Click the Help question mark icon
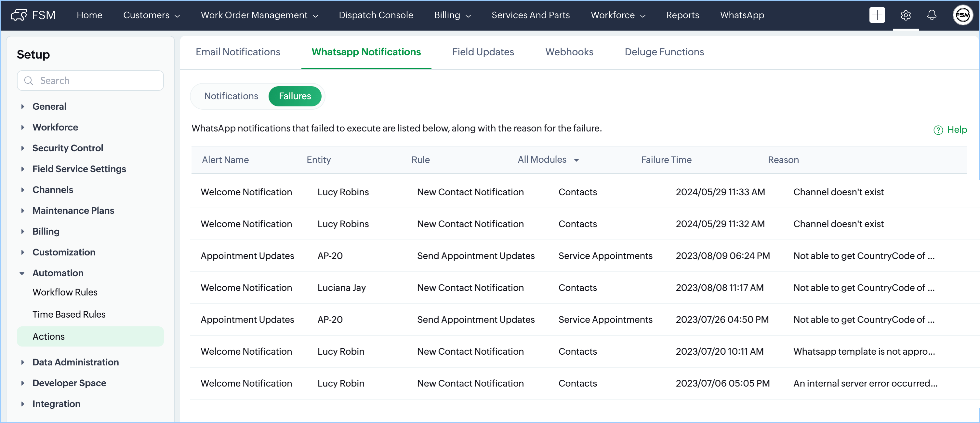 click(938, 130)
